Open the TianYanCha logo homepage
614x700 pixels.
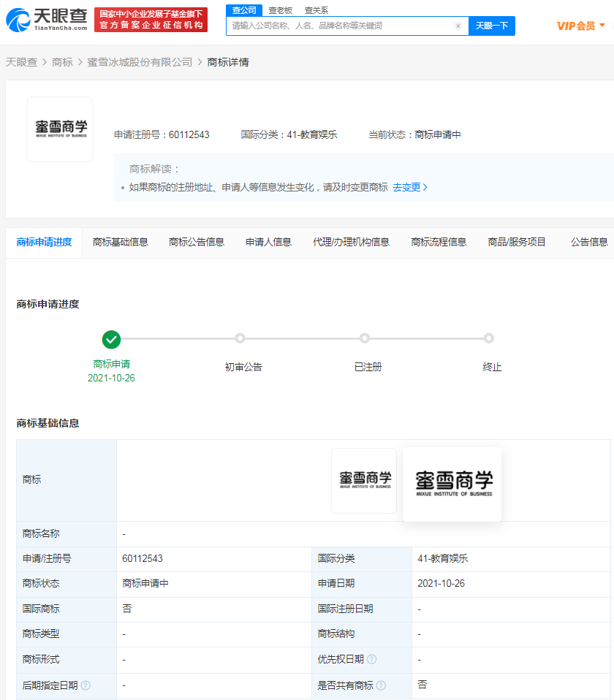click(47, 20)
